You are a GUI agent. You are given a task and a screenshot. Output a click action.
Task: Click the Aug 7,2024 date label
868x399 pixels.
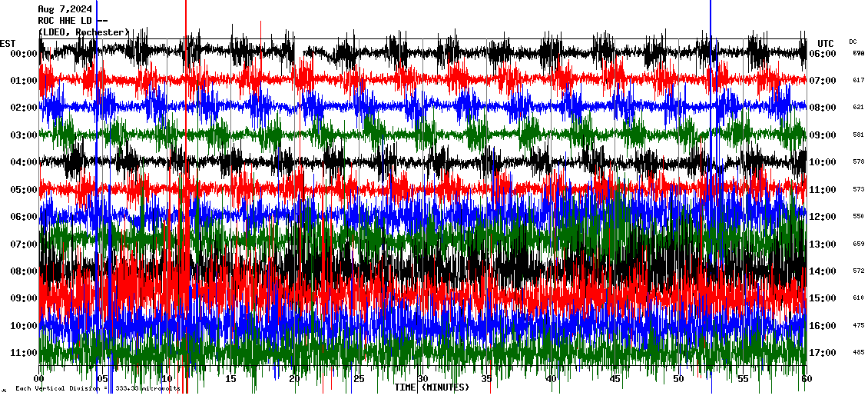(65, 9)
